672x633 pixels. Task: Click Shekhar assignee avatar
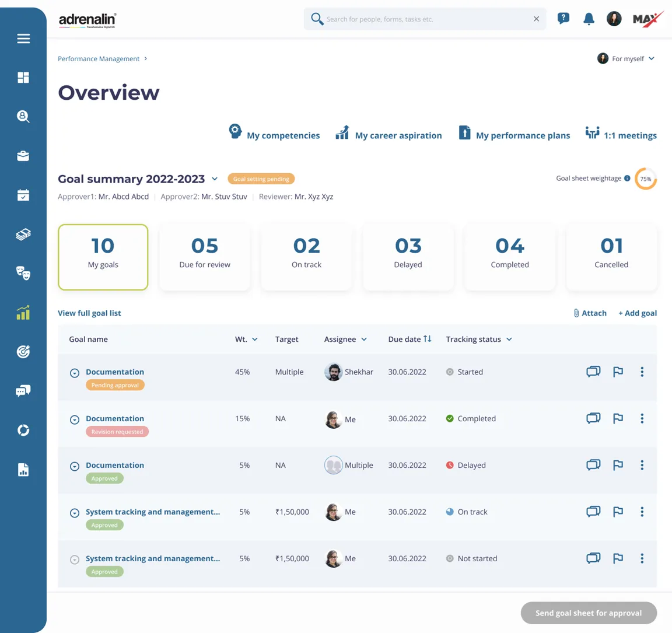click(333, 372)
